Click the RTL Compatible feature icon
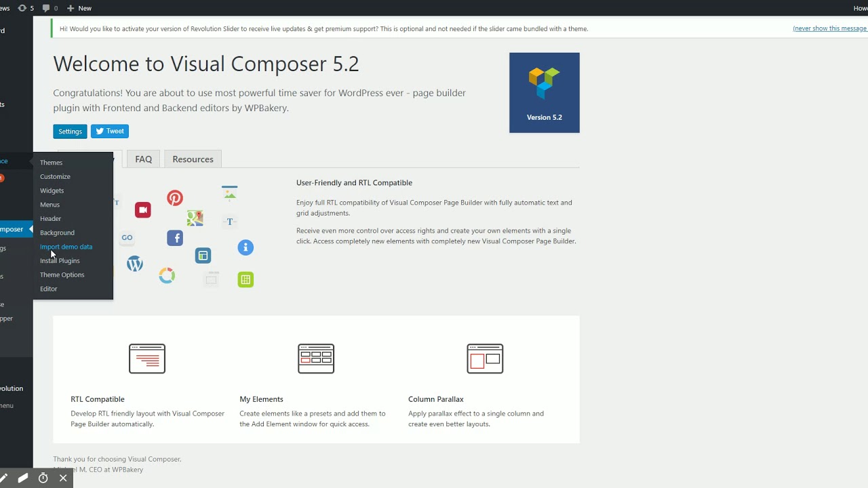Screen dimensions: 868x488 (147, 359)
